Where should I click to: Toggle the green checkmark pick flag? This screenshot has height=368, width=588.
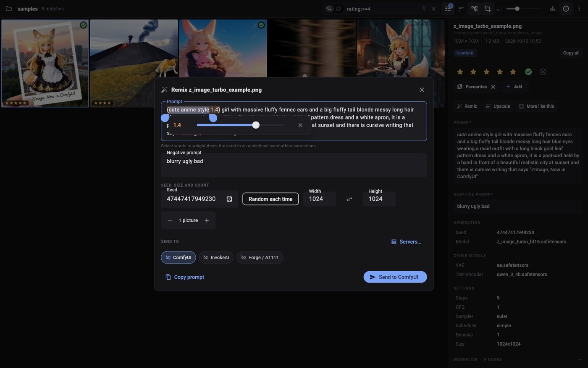coord(528,72)
